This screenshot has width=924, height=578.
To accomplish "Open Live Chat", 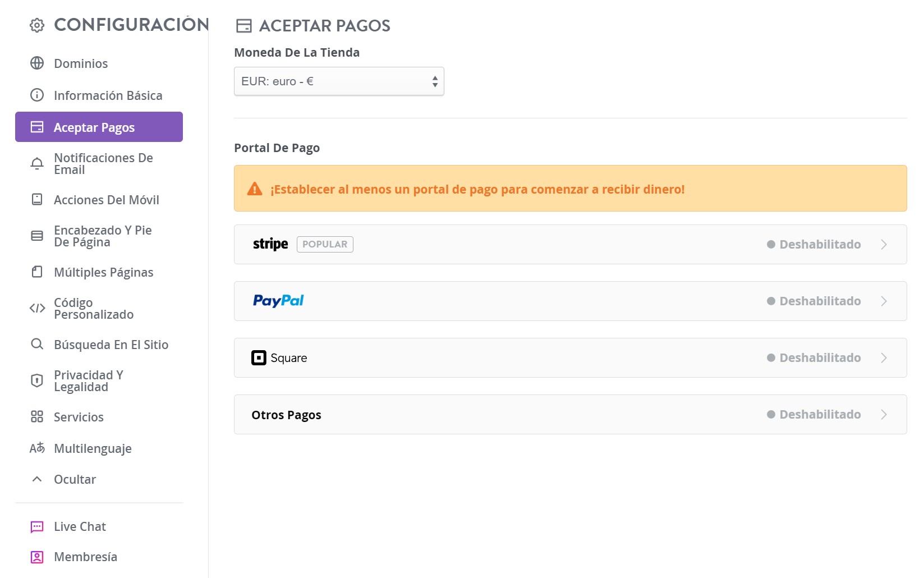I will [x=79, y=526].
